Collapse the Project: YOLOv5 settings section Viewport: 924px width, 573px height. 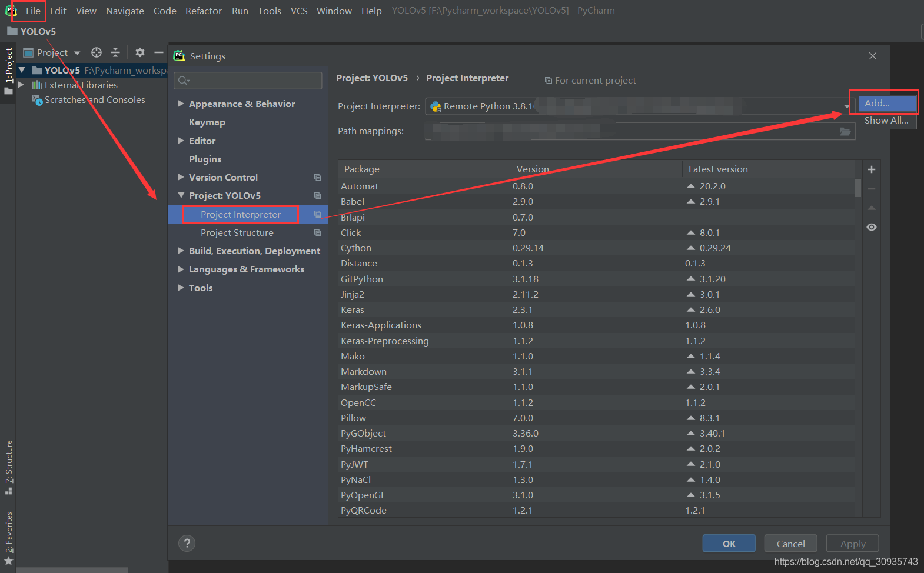[181, 195]
